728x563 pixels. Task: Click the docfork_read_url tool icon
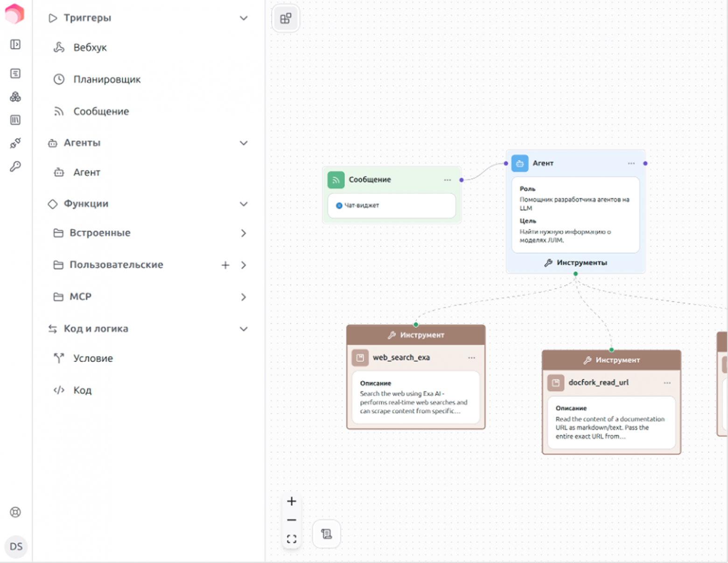tap(556, 383)
